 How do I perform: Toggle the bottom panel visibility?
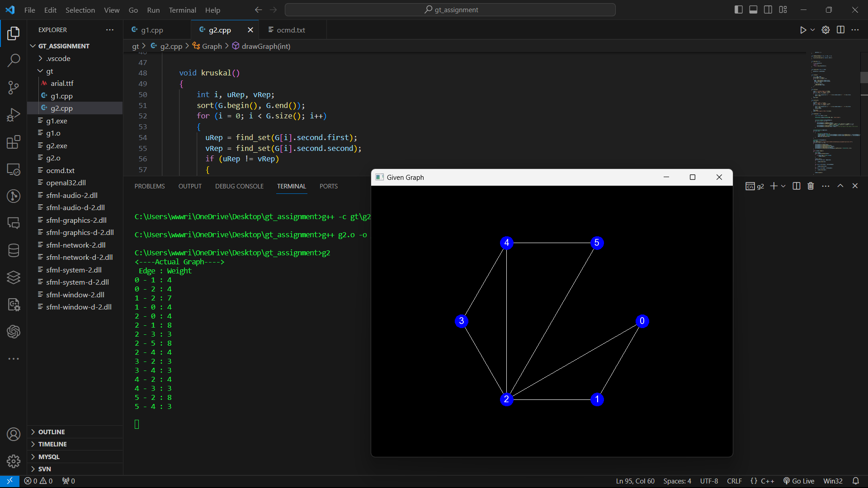pyautogui.click(x=753, y=10)
